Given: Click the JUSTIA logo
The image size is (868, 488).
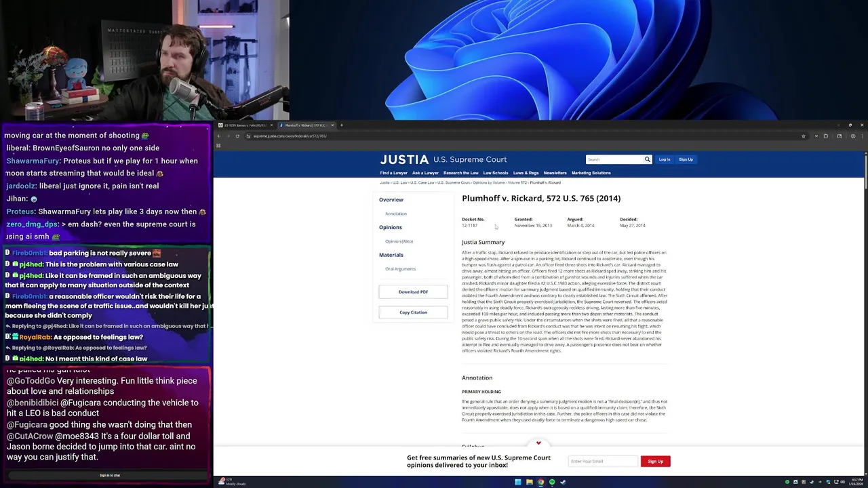Looking at the screenshot, I should pos(404,160).
